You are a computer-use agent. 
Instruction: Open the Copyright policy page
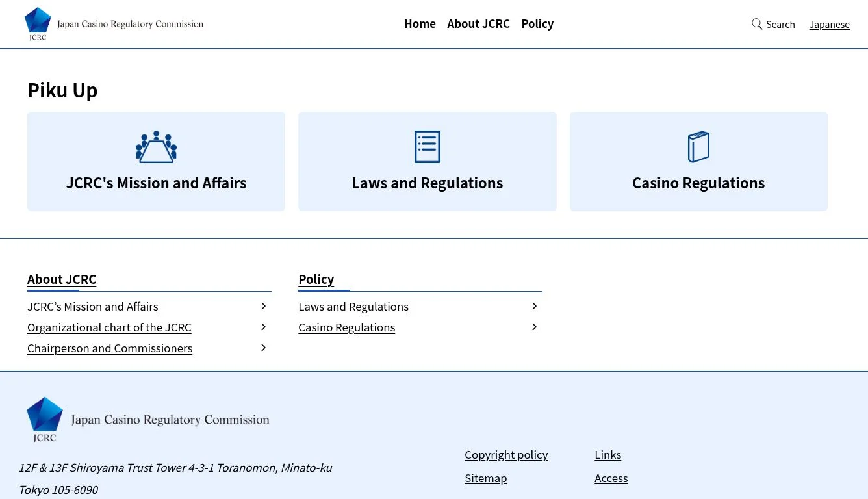(506, 454)
